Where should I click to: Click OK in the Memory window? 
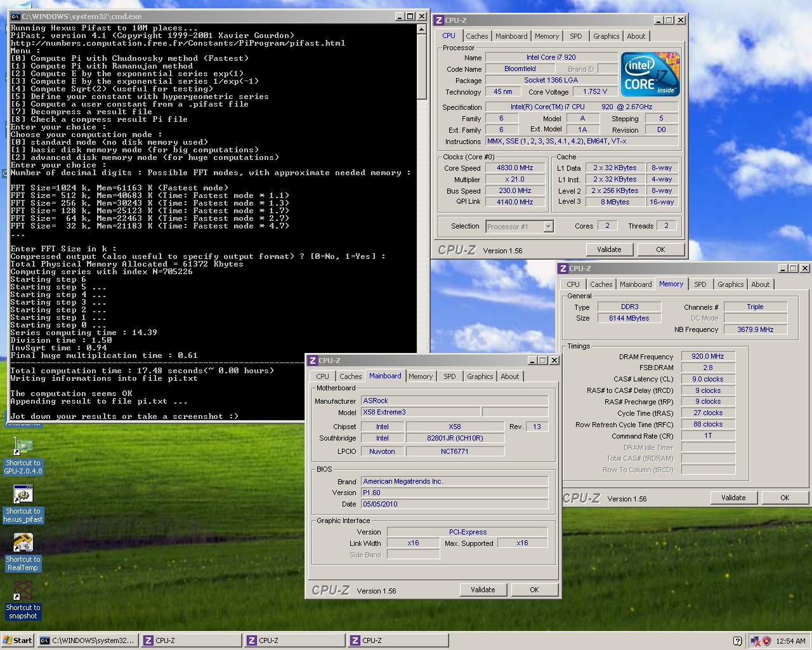click(785, 498)
